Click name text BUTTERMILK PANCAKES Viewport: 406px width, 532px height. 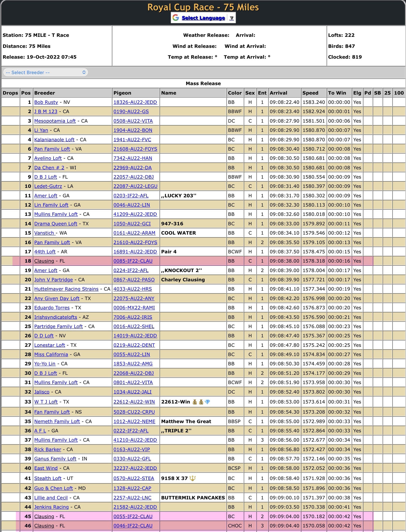[193, 498]
